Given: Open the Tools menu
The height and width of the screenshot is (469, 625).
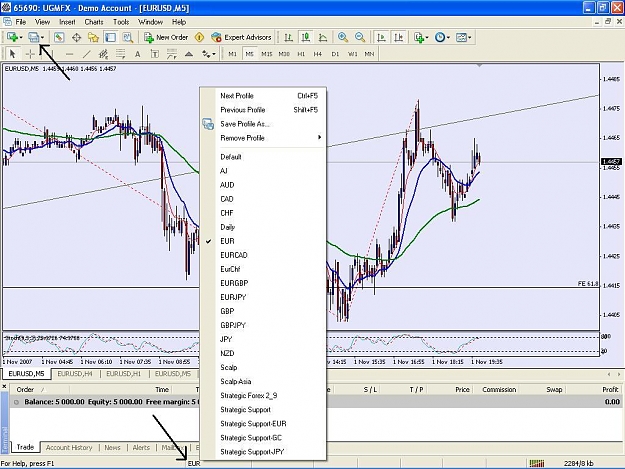Looking at the screenshot, I should pos(121,22).
